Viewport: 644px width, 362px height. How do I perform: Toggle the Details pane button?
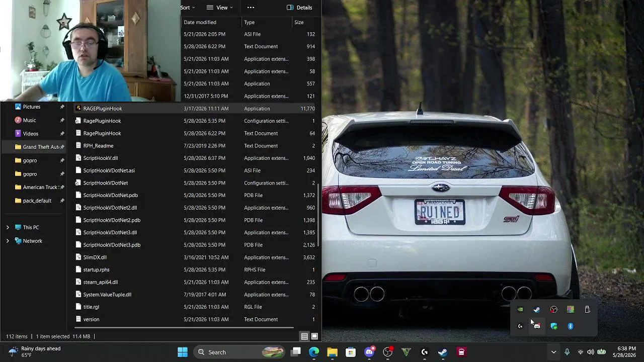click(299, 8)
